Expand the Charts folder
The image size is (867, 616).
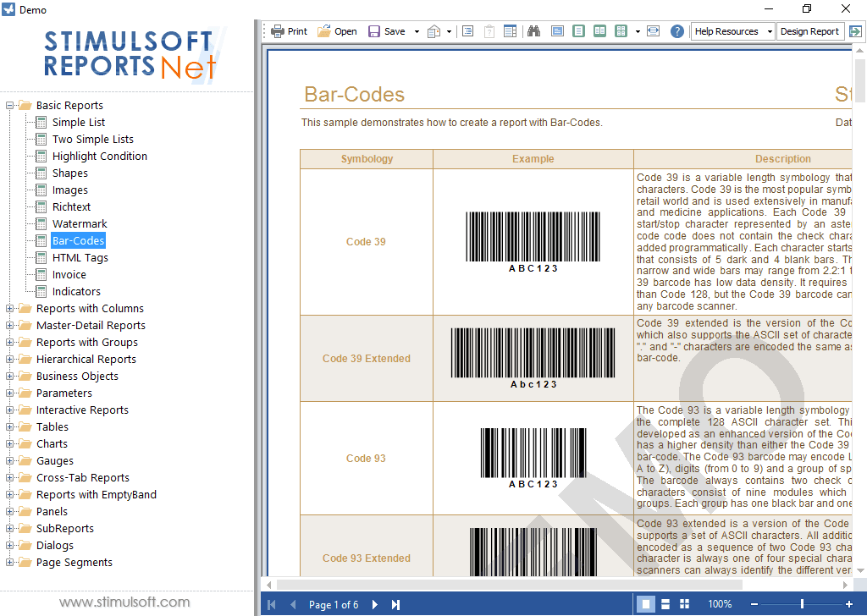[x=9, y=443]
